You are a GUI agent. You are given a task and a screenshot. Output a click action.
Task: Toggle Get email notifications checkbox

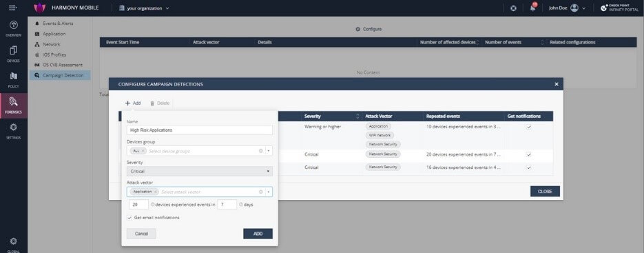129,218
